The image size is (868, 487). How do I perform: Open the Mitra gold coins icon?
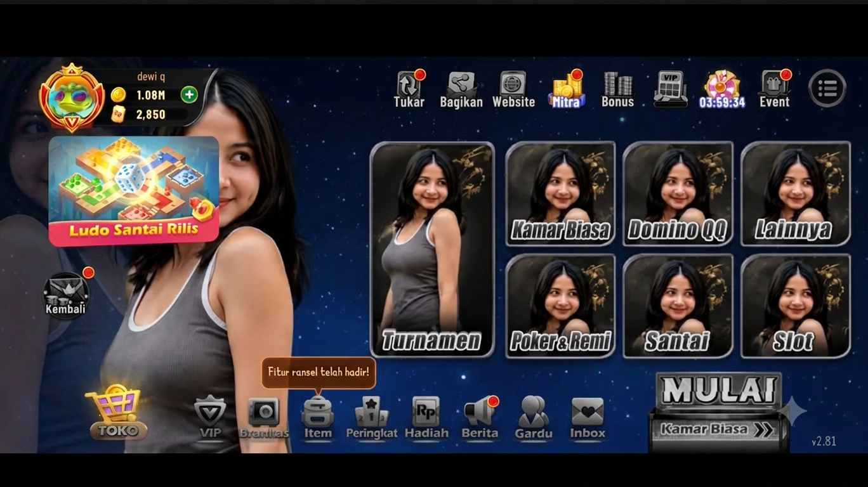(566, 89)
